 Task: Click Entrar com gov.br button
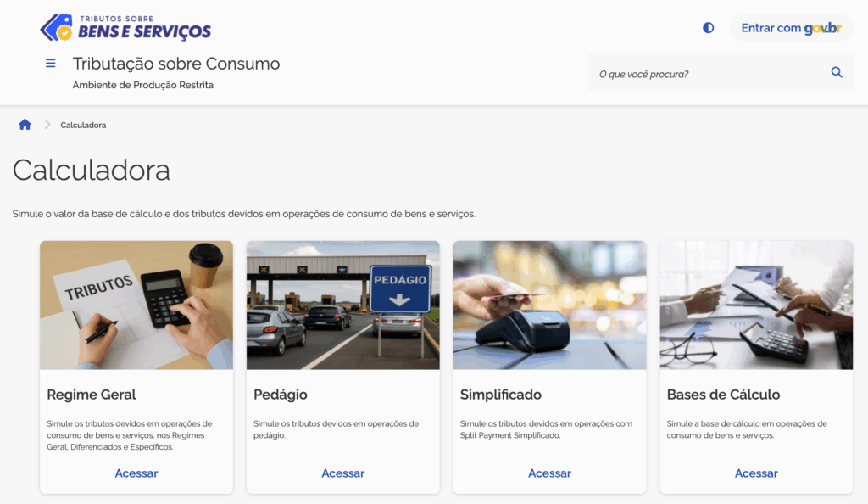point(791,28)
